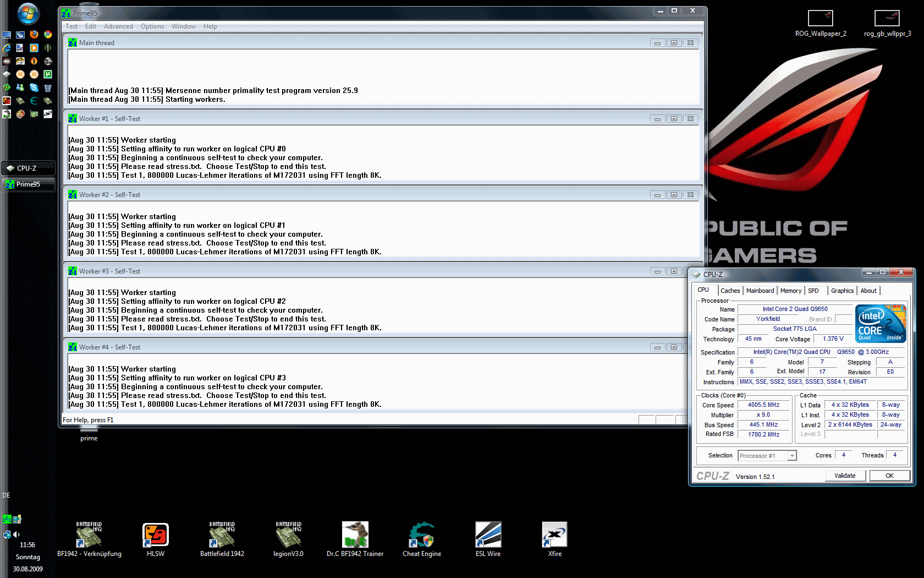
Task: Launch Xfire desktop shortcut
Action: [555, 539]
